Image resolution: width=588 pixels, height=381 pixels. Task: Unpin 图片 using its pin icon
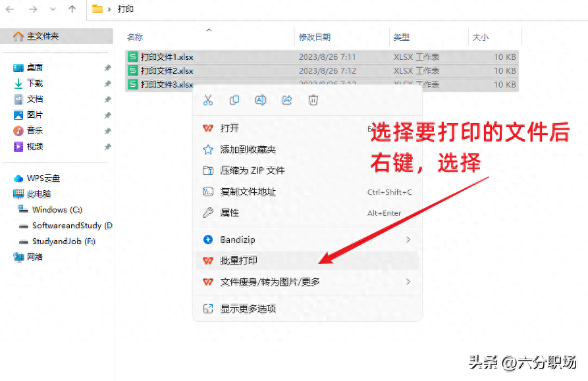107,115
